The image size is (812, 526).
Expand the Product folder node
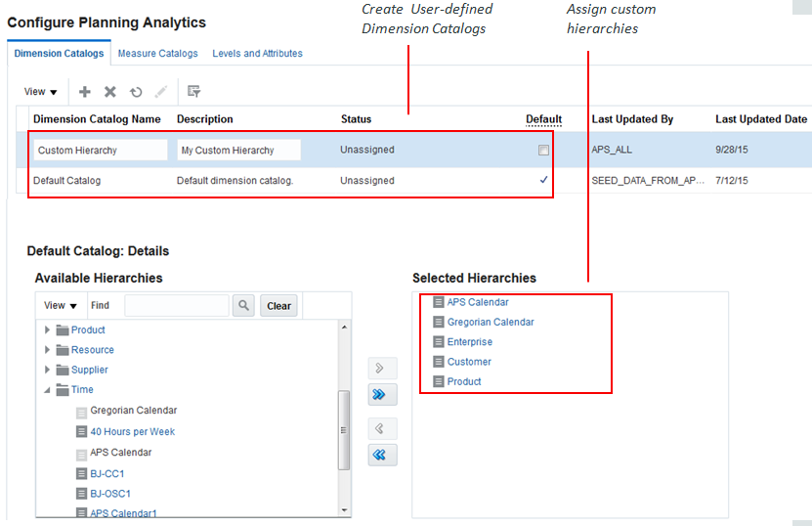47,330
